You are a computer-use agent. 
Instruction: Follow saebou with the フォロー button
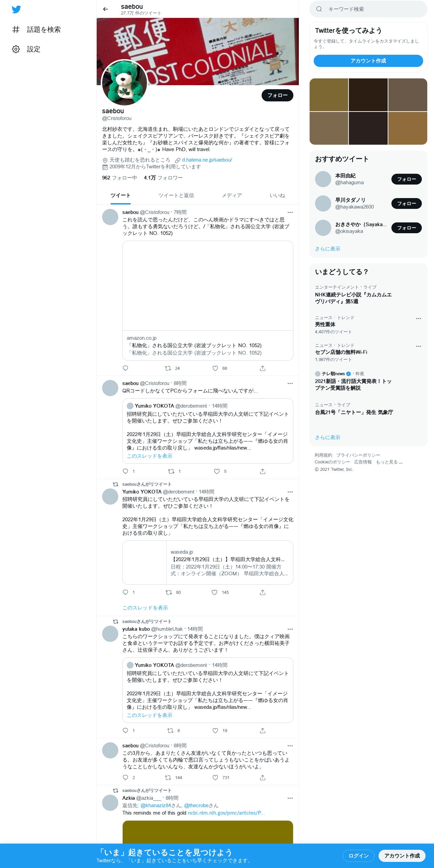pos(278,95)
